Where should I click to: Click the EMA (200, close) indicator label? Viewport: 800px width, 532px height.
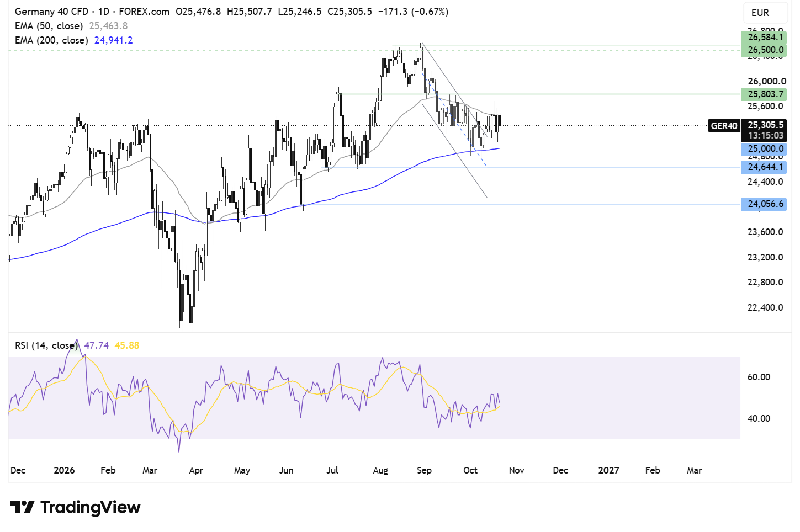[x=51, y=40]
